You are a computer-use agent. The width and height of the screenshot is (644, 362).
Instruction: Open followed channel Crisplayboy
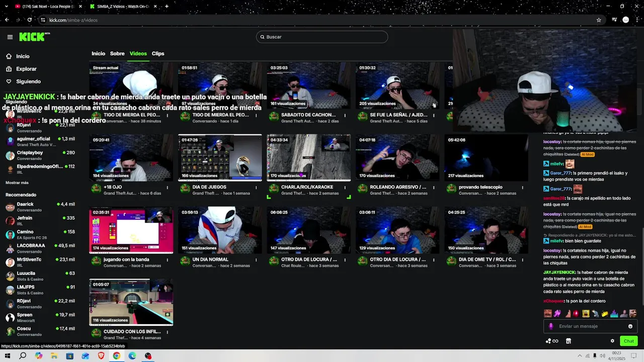[40, 155]
